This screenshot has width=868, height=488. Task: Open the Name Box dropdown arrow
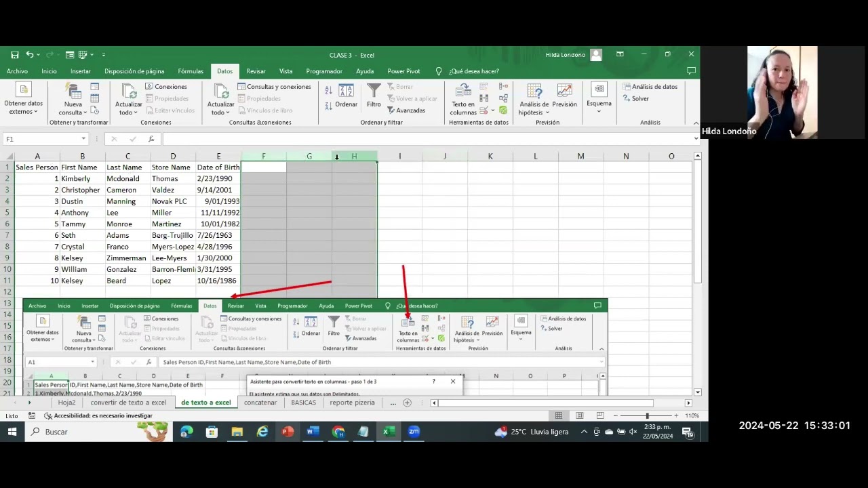pyautogui.click(x=85, y=139)
